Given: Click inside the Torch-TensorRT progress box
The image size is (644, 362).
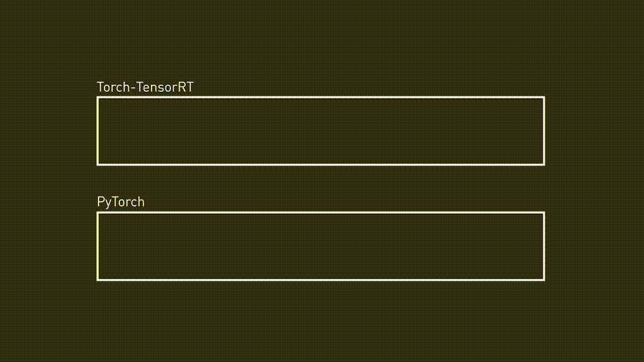Looking at the screenshot, I should point(321,131).
